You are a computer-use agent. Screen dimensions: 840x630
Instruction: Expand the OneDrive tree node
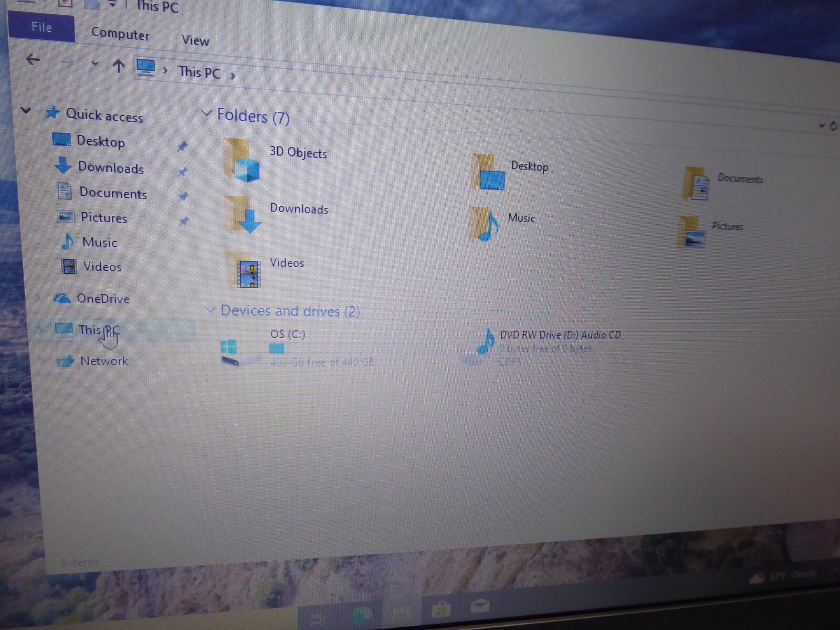pyautogui.click(x=38, y=298)
